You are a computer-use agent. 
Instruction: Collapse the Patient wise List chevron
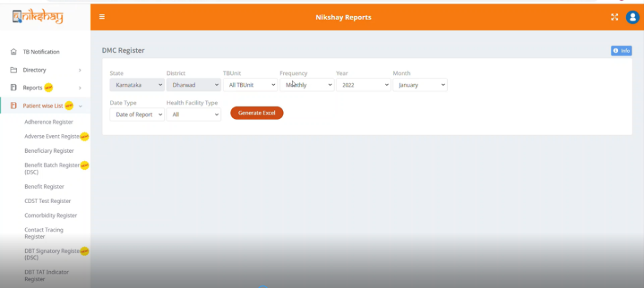click(80, 106)
